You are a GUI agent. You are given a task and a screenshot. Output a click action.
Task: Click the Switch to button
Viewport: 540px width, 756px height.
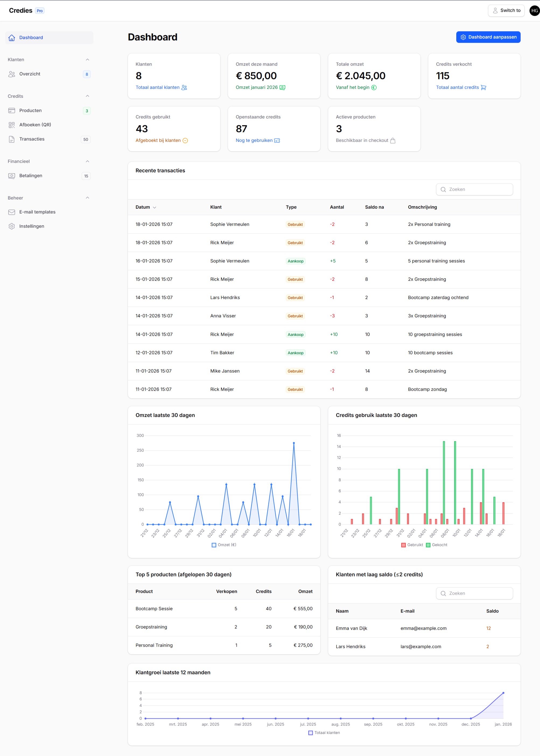506,11
